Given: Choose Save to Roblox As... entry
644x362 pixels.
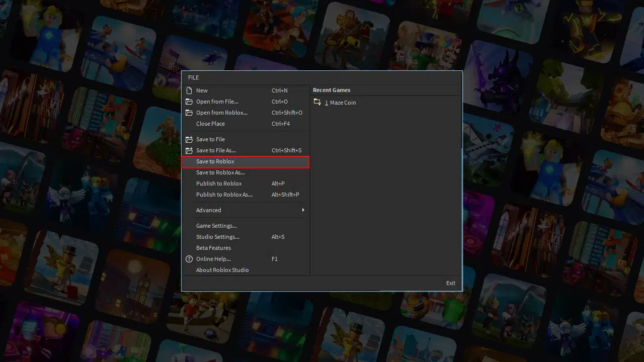Looking at the screenshot, I should click(246, 172).
